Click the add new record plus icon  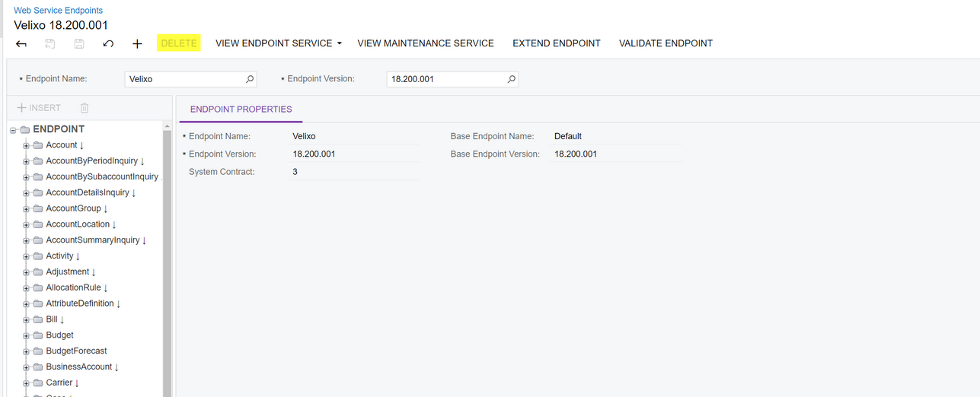pos(137,44)
